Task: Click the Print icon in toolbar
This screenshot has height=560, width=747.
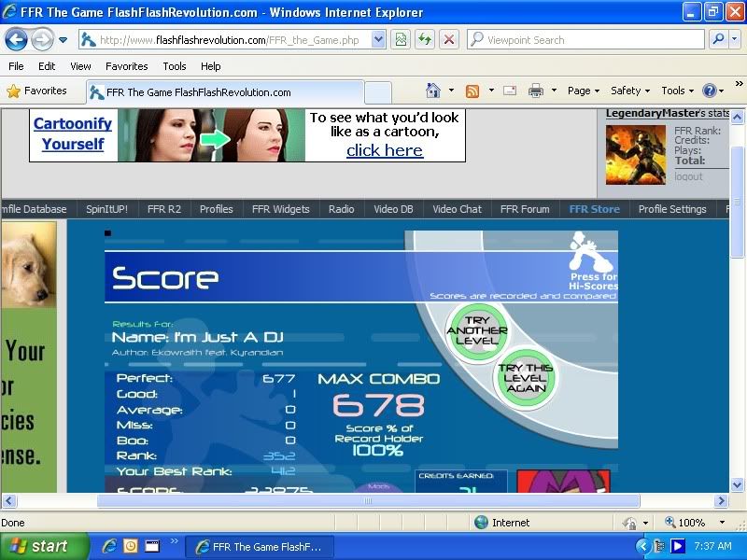Action: pos(536,91)
